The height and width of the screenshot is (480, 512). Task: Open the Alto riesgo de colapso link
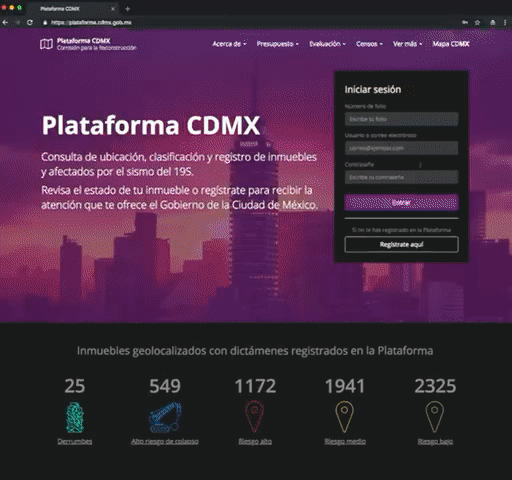click(165, 441)
